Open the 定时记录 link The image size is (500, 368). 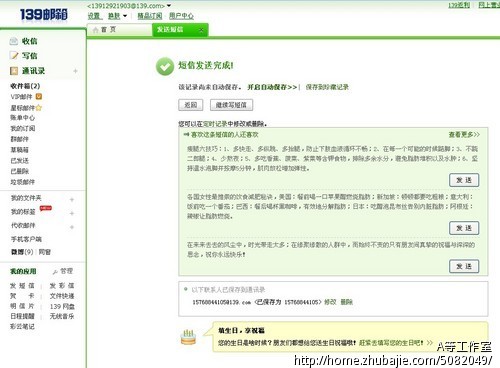pos(215,124)
